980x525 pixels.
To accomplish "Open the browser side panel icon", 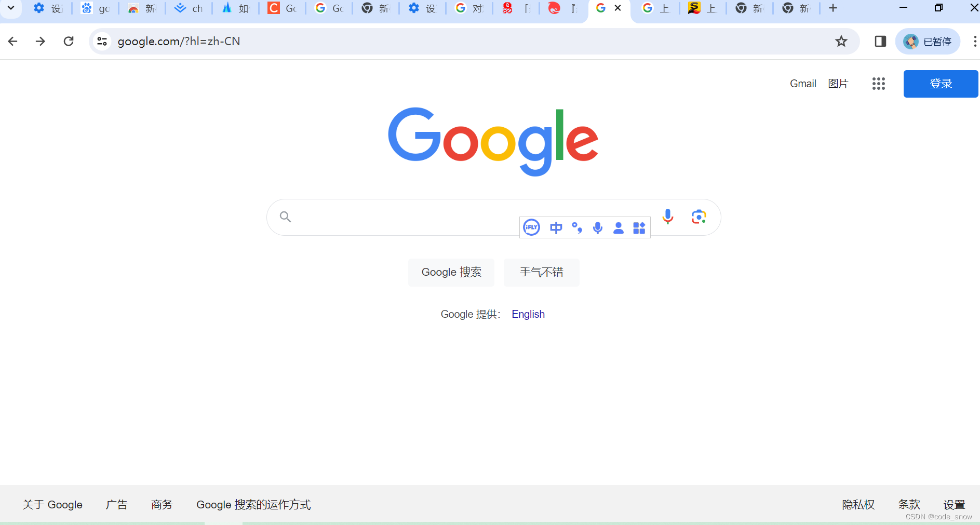I will click(880, 41).
